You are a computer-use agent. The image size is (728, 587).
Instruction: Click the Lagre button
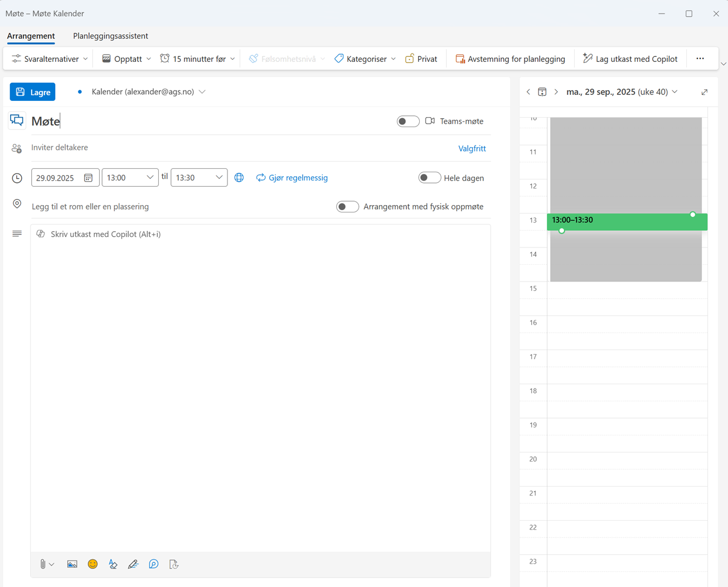33,92
